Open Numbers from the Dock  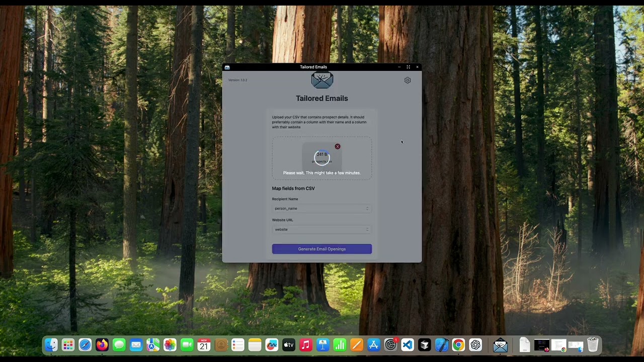point(340,345)
